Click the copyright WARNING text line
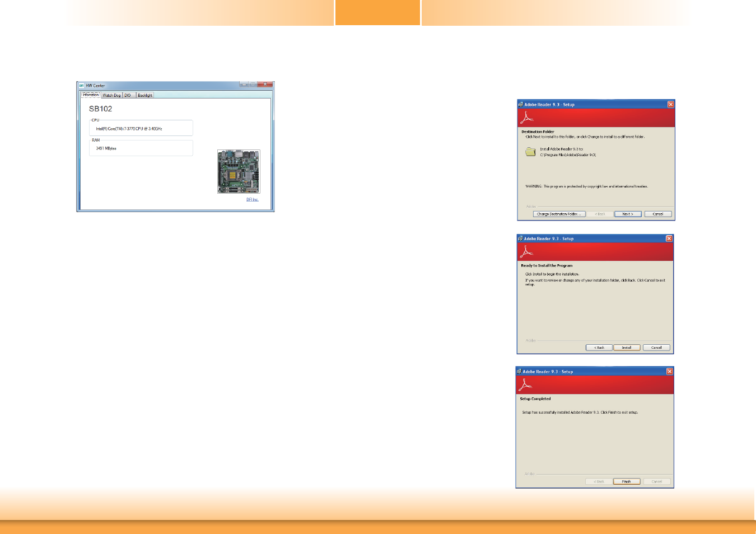This screenshot has height=534, width=756. [587, 186]
